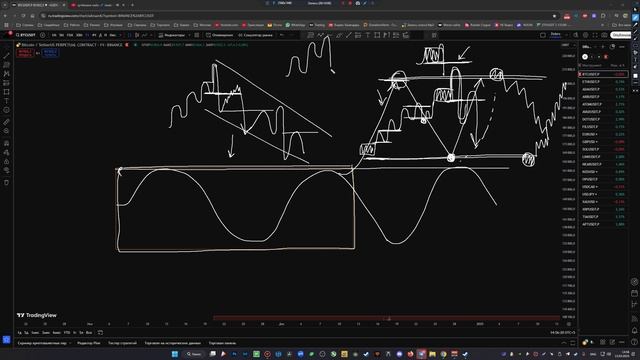
Task: Open the Торговая панель tab
Action: pos(222,343)
